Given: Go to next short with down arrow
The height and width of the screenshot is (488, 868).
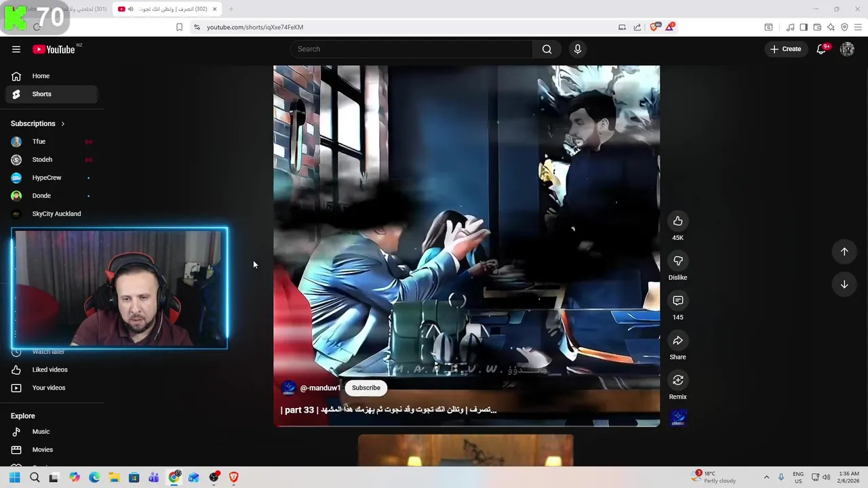Looking at the screenshot, I should pyautogui.click(x=844, y=284).
